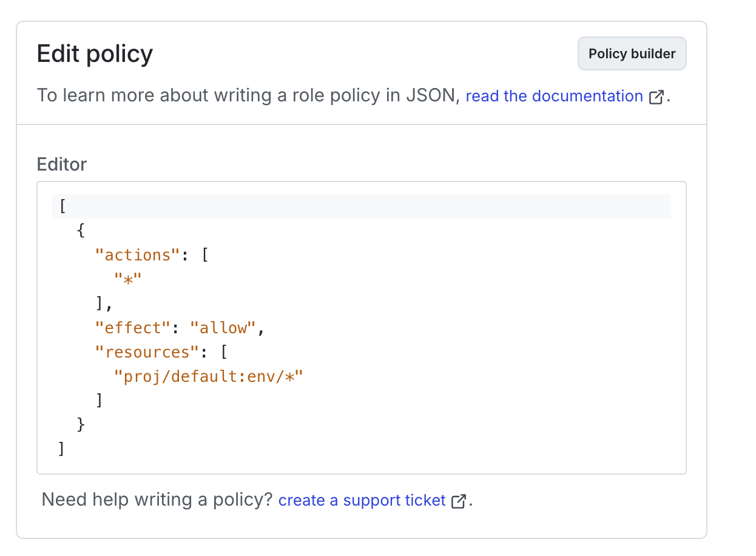
Task: Click the "Need help writing a policy?" text
Action: [157, 500]
